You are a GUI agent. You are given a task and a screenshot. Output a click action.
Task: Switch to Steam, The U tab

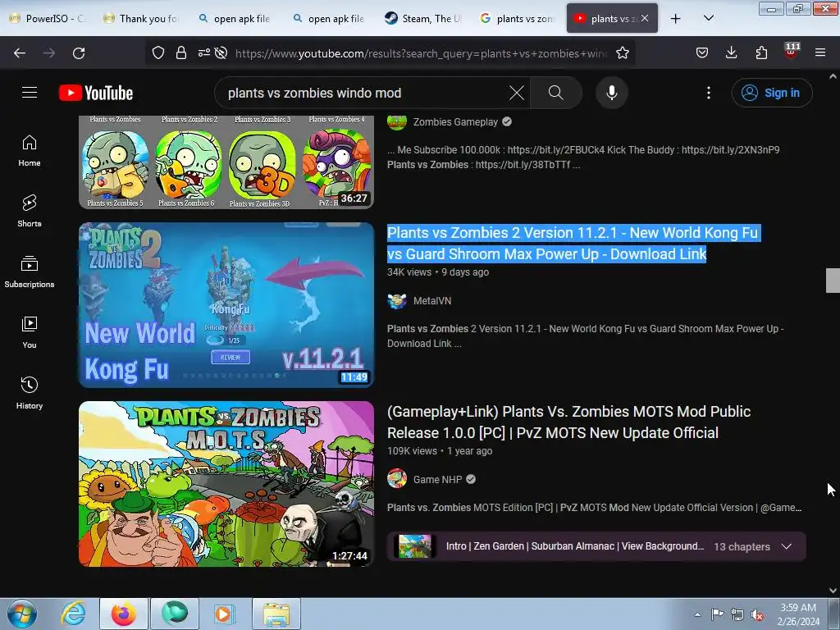click(x=423, y=19)
